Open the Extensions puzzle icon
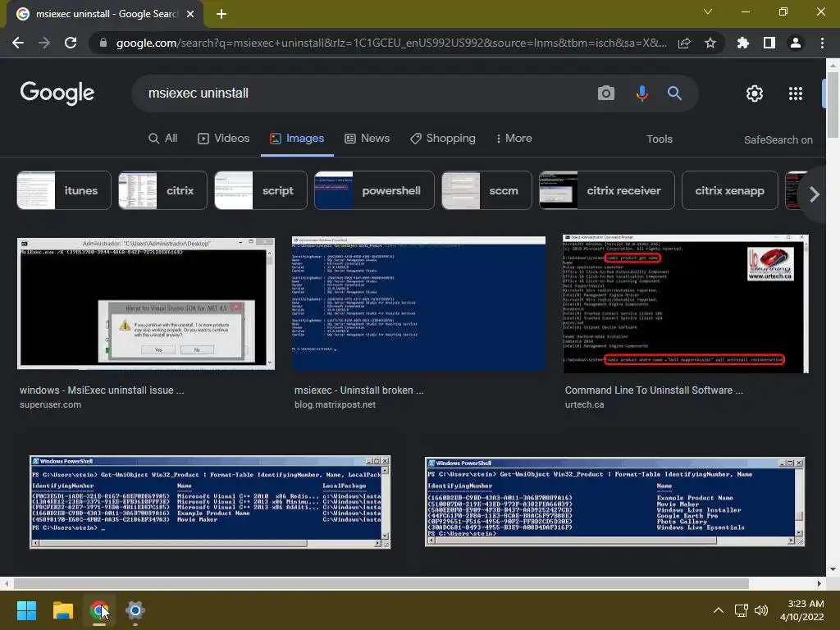This screenshot has width=840, height=630. click(743, 43)
